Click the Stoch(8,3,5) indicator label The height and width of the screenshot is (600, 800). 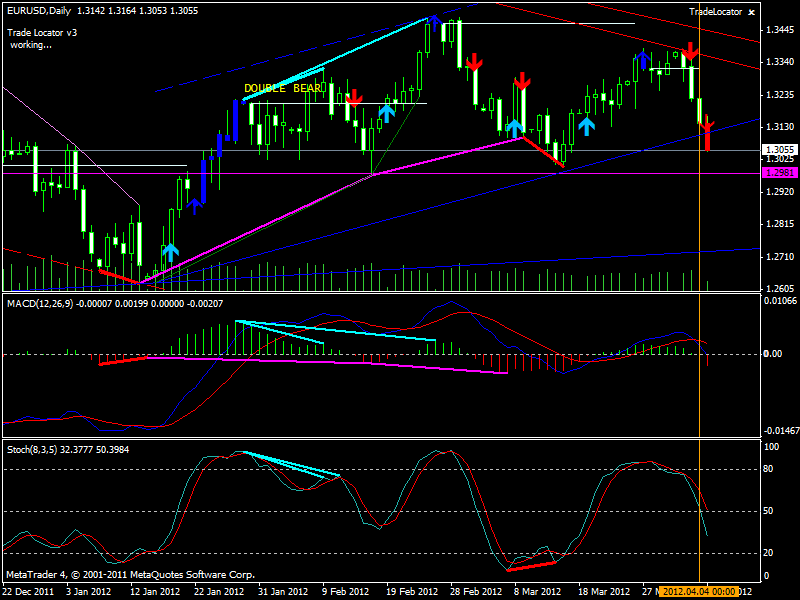pyautogui.click(x=32, y=449)
